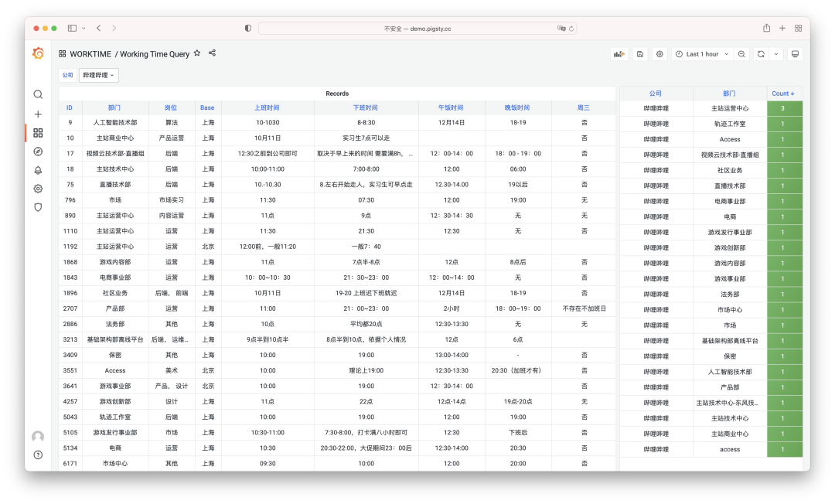The height and width of the screenshot is (504, 835).
Task: Open Alerting bell in the sidebar
Action: 38,170
